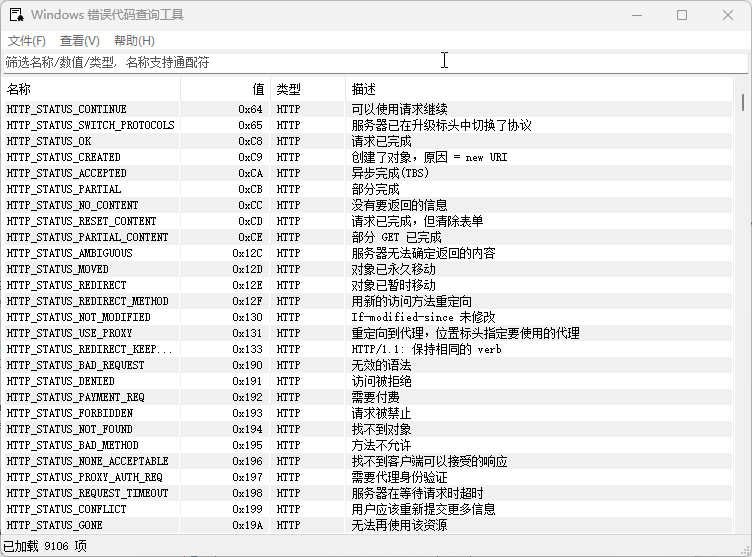Select the HTTP_STATUS_GONE entry
The image size is (752, 557).
(368, 525)
